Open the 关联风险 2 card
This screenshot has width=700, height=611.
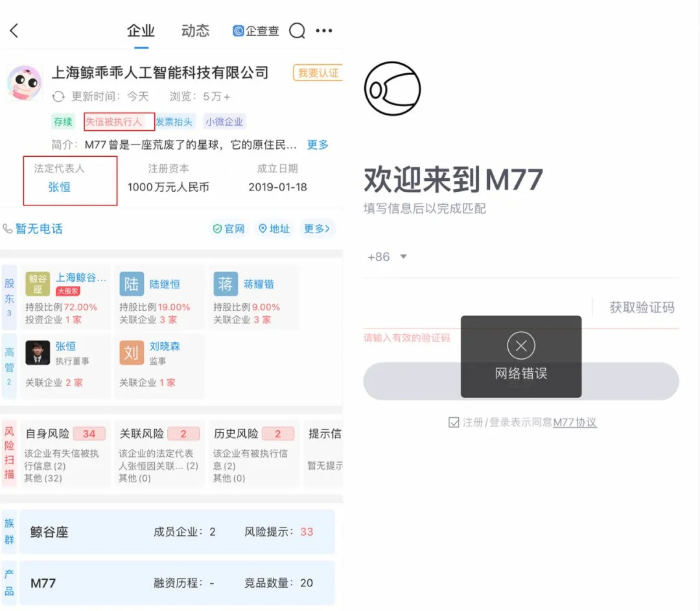pos(159,453)
